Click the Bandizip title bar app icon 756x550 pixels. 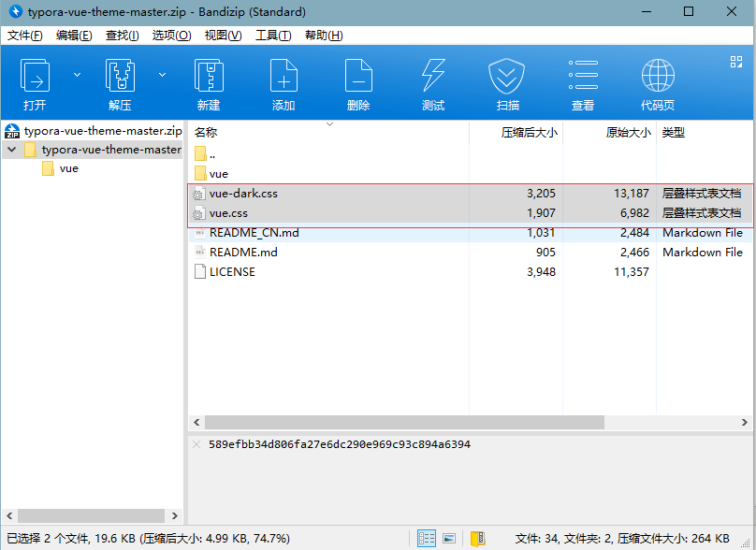15,11
